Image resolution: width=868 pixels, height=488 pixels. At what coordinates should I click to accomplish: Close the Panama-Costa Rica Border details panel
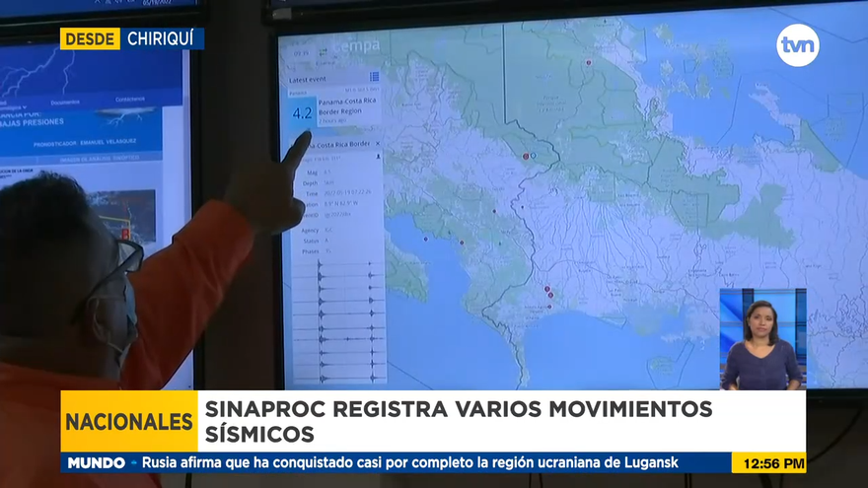click(x=378, y=143)
